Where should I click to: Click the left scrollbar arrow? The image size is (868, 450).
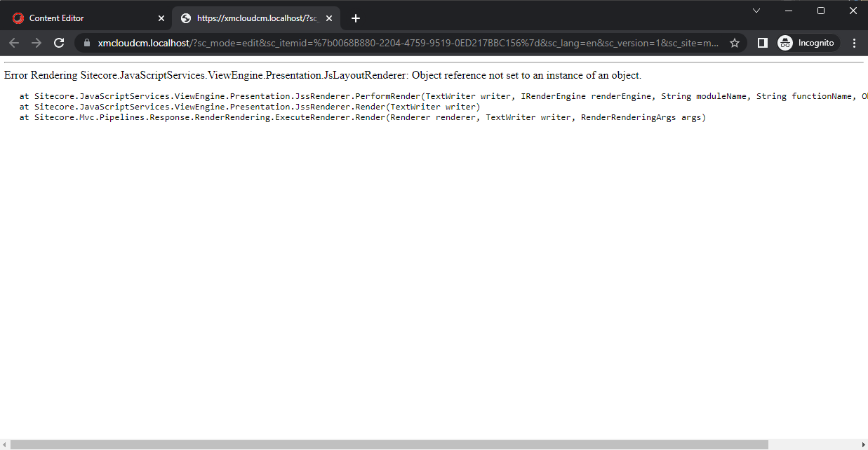click(5, 444)
